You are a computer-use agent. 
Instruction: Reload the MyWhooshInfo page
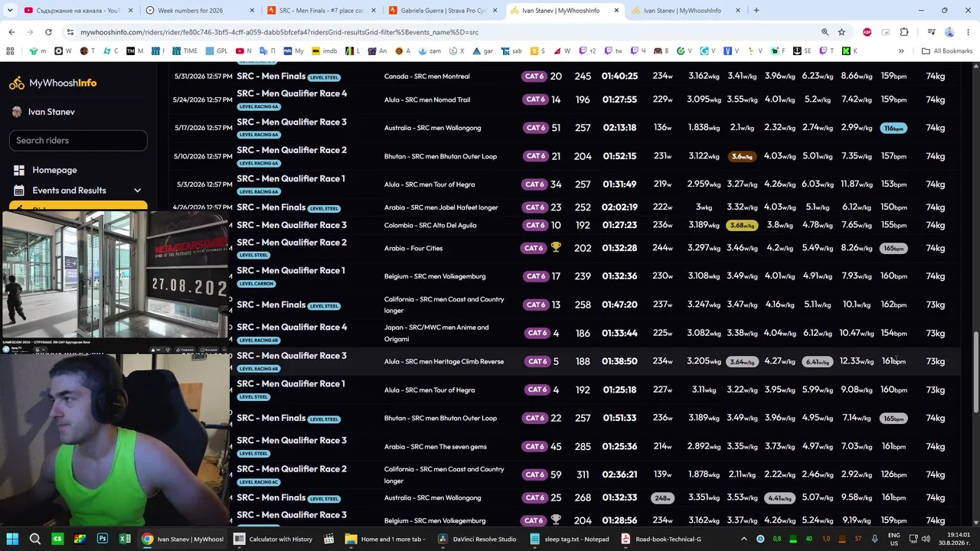point(48,32)
